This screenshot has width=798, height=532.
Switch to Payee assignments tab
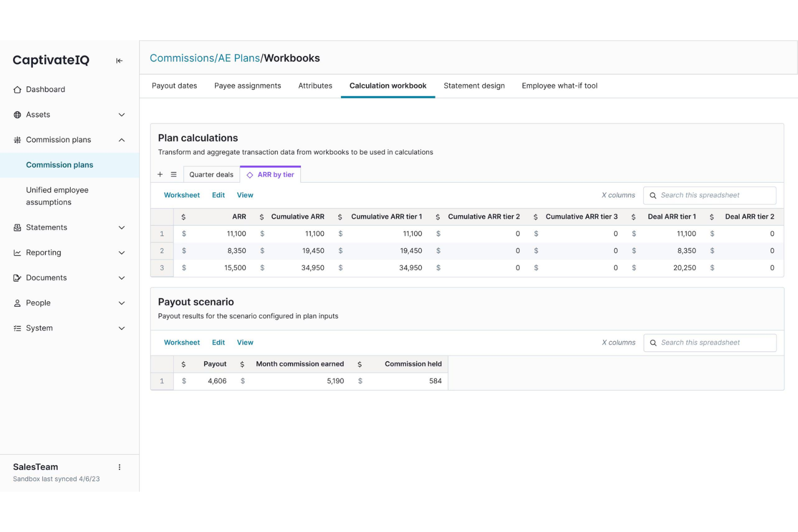pyautogui.click(x=247, y=86)
